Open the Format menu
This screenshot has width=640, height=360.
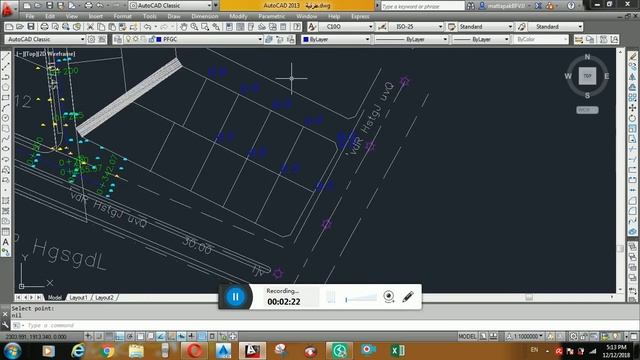click(x=122, y=16)
